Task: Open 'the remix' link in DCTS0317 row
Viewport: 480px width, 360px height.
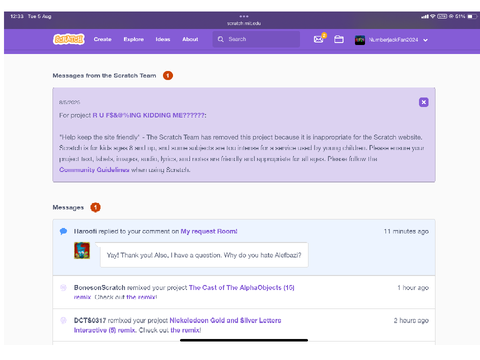Action: (186, 330)
